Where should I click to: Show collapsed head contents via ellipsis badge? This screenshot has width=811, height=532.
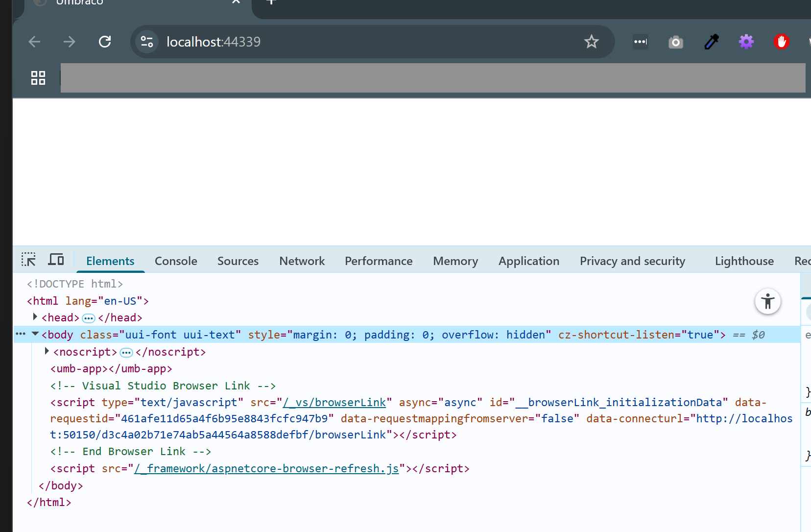89,318
